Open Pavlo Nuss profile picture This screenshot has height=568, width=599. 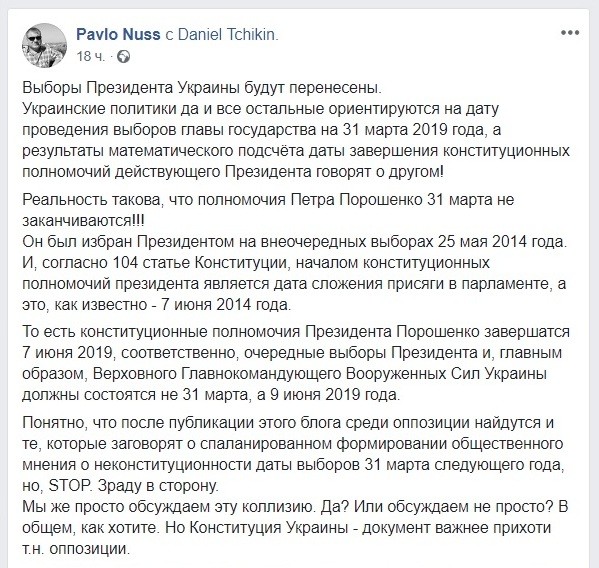(45, 45)
